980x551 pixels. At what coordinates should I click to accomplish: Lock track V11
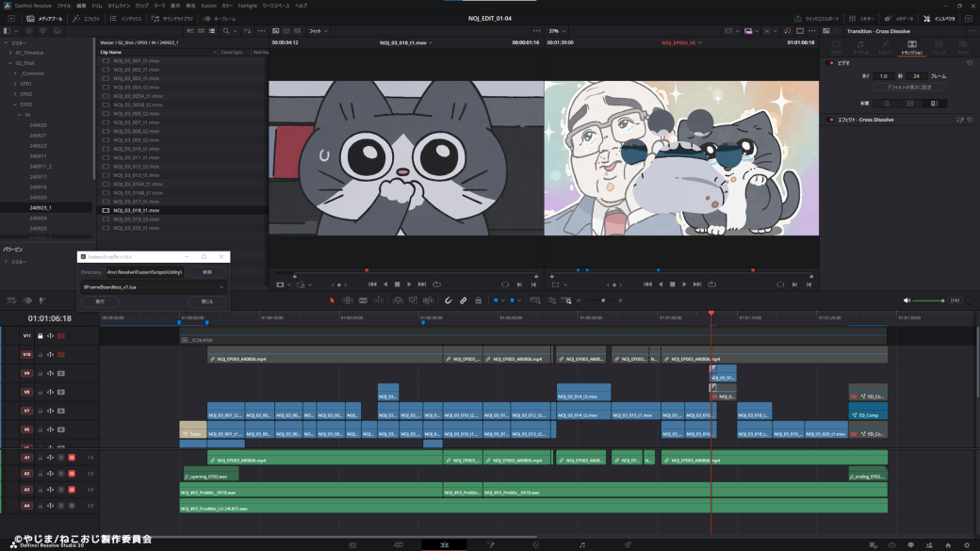click(40, 336)
